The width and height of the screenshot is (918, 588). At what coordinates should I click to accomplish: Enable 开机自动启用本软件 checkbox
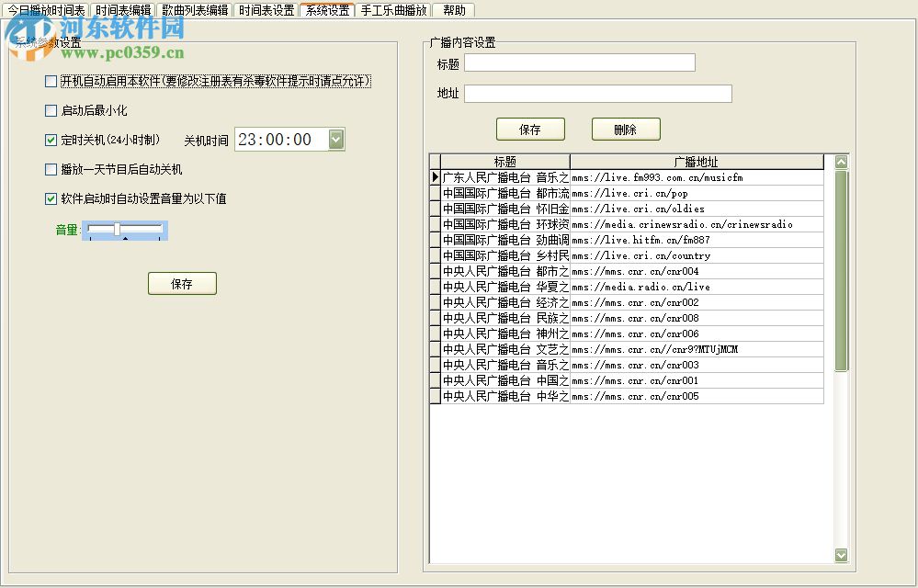tap(51, 82)
